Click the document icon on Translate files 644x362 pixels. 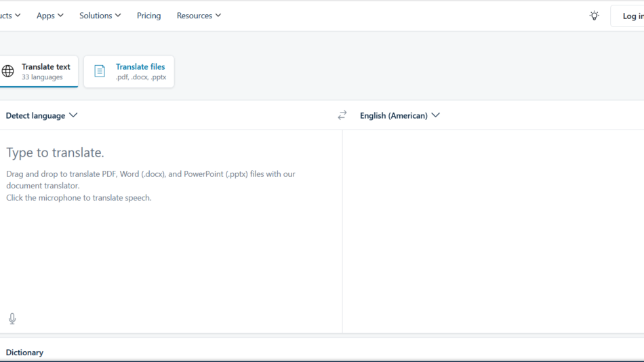pos(100,71)
